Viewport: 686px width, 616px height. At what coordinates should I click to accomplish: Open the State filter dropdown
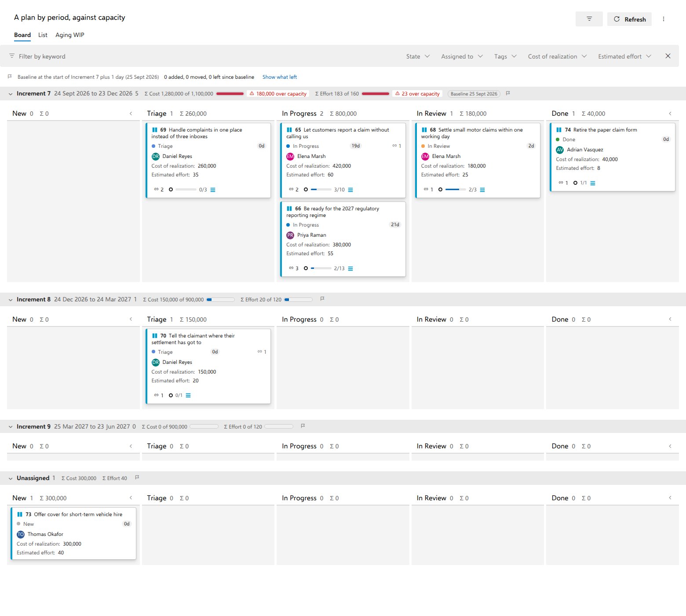pos(418,56)
